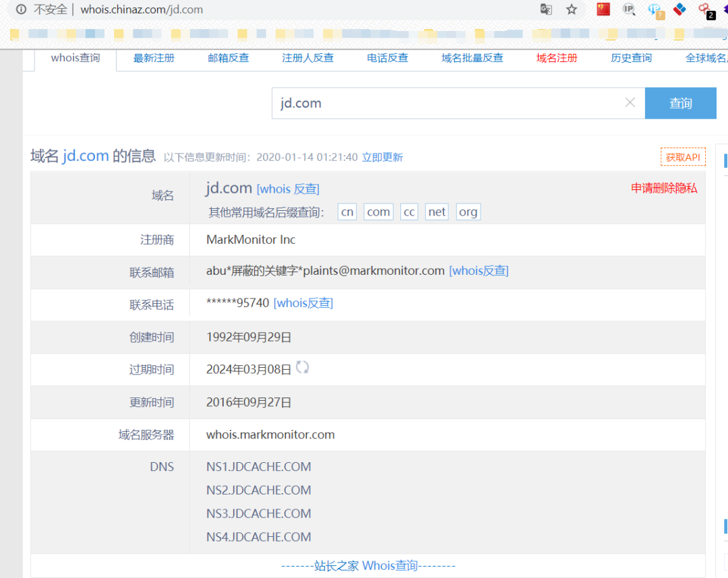This screenshot has height=578, width=728.
Task: Click [whois反查] beside the contact email
Action: [479, 271]
